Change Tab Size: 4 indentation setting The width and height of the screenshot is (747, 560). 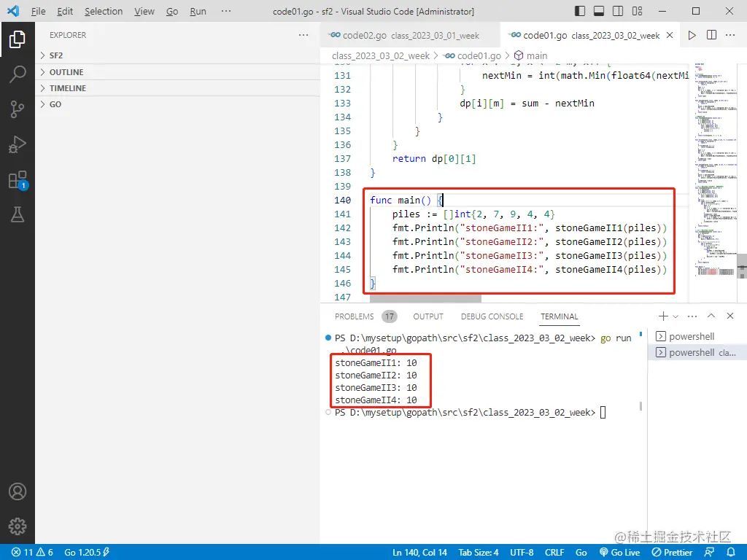pyautogui.click(x=479, y=553)
